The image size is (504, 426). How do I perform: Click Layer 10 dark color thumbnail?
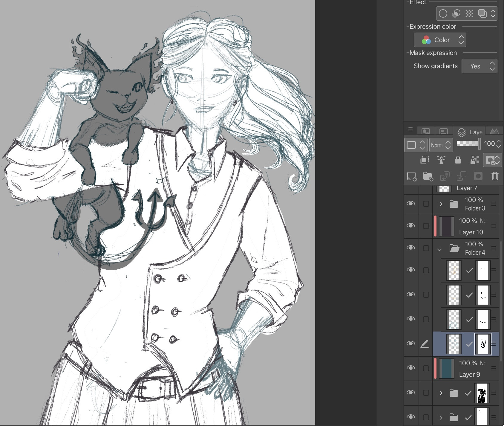pos(446,226)
